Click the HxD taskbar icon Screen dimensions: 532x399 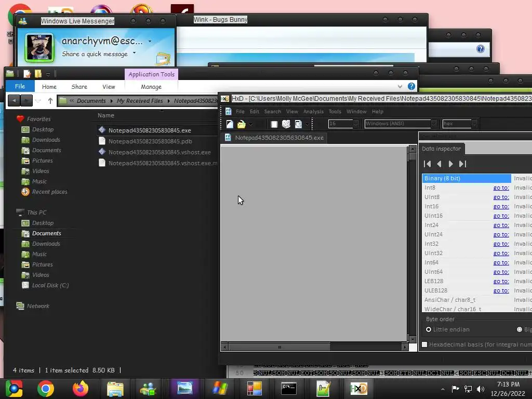[x=358, y=389]
